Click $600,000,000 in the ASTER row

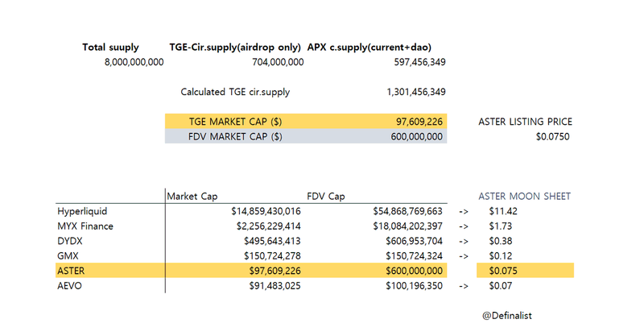(x=414, y=271)
